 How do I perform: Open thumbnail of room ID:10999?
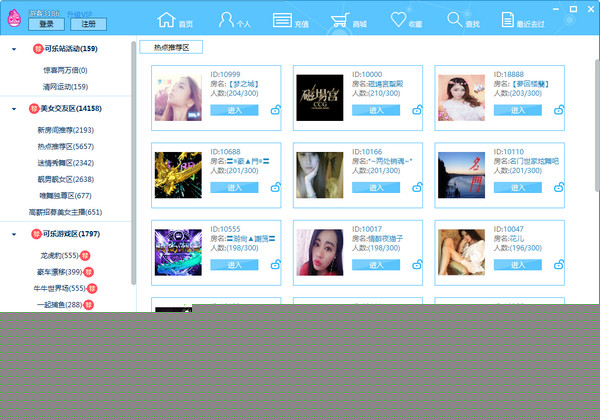click(178, 98)
